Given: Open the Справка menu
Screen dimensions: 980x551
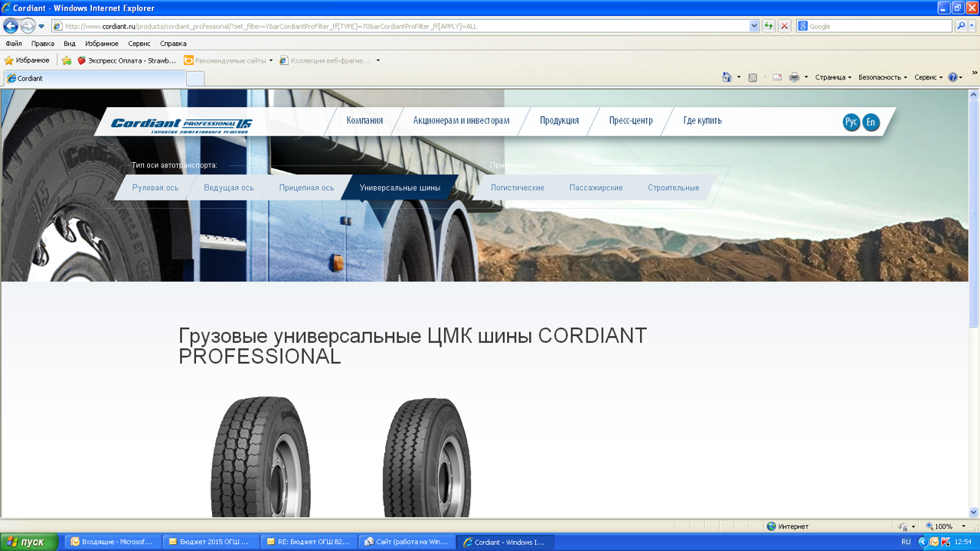Looking at the screenshot, I should [x=173, y=44].
